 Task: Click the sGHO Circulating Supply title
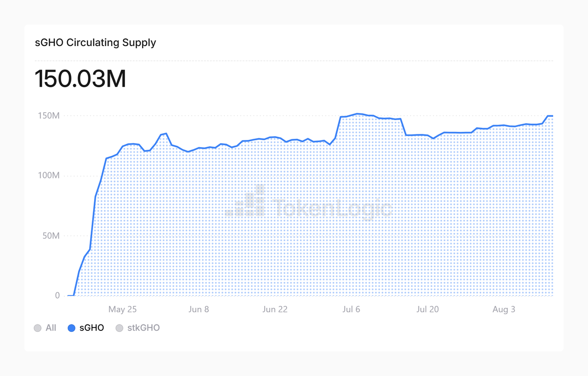96,43
